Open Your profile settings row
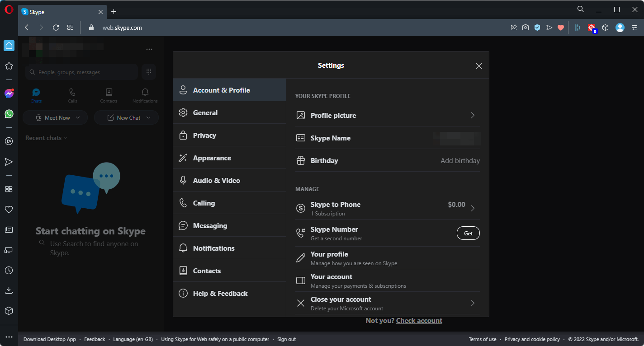 [388, 258]
